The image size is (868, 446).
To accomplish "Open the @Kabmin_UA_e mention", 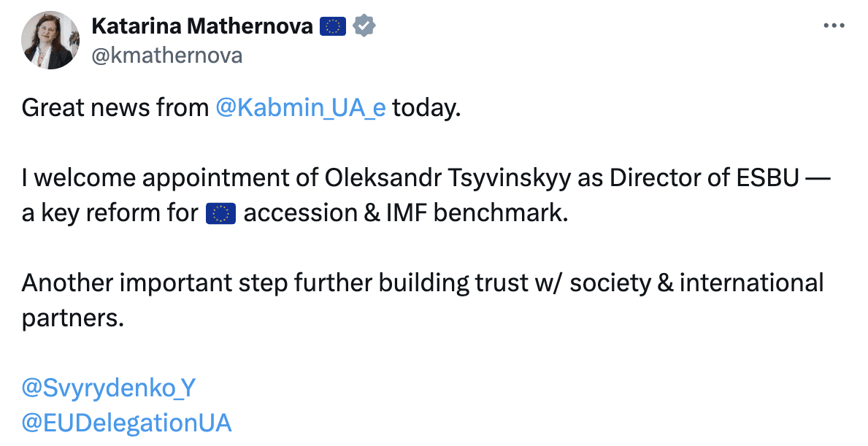I will 300,107.
